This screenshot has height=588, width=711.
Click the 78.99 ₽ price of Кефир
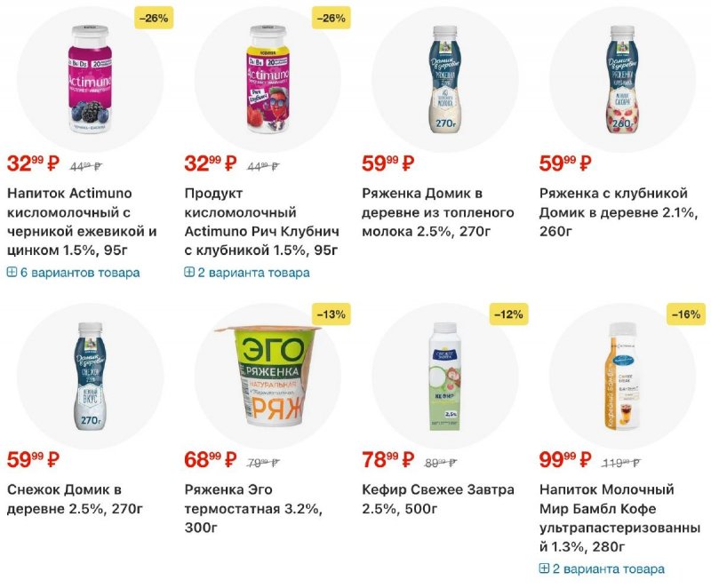tap(387, 460)
